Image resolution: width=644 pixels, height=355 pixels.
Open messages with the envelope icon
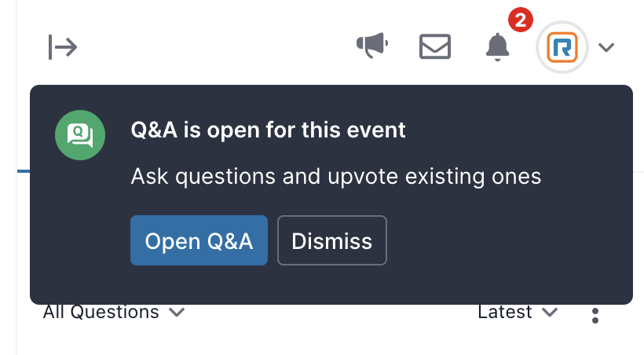click(435, 46)
